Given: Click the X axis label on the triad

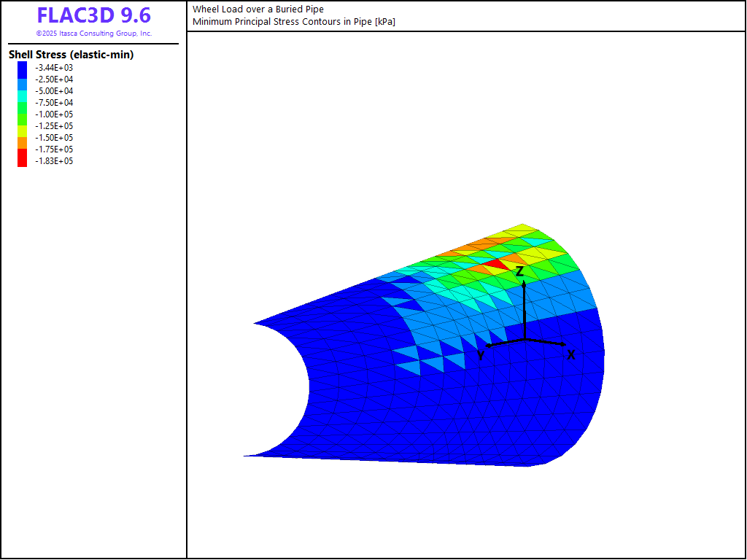Looking at the screenshot, I should 571,355.
